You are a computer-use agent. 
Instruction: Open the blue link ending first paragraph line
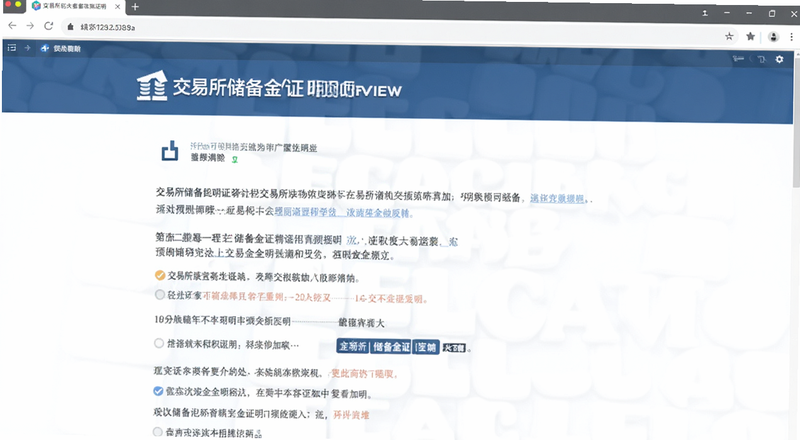pyautogui.click(x=559, y=198)
